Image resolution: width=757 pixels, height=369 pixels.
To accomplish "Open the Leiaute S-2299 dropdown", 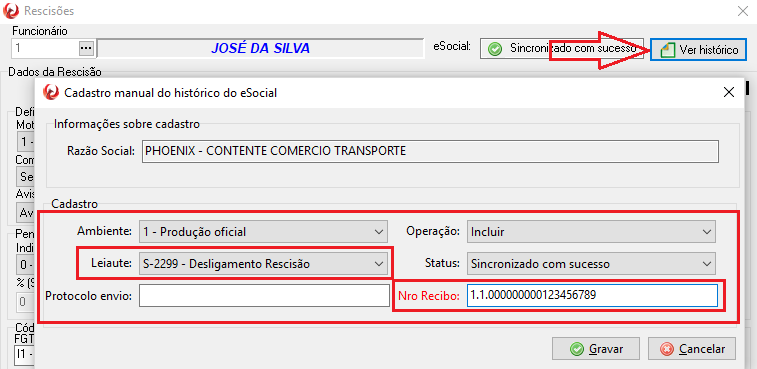I will pyautogui.click(x=263, y=264).
